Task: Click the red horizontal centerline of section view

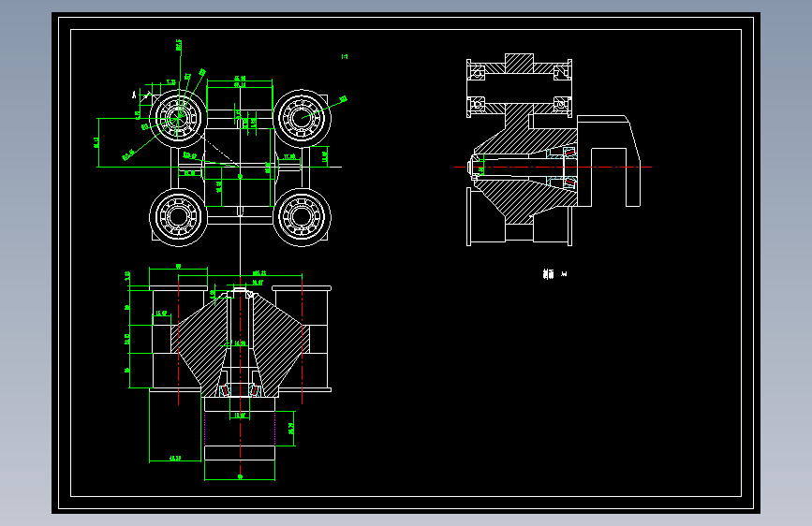Action: pos(553,167)
